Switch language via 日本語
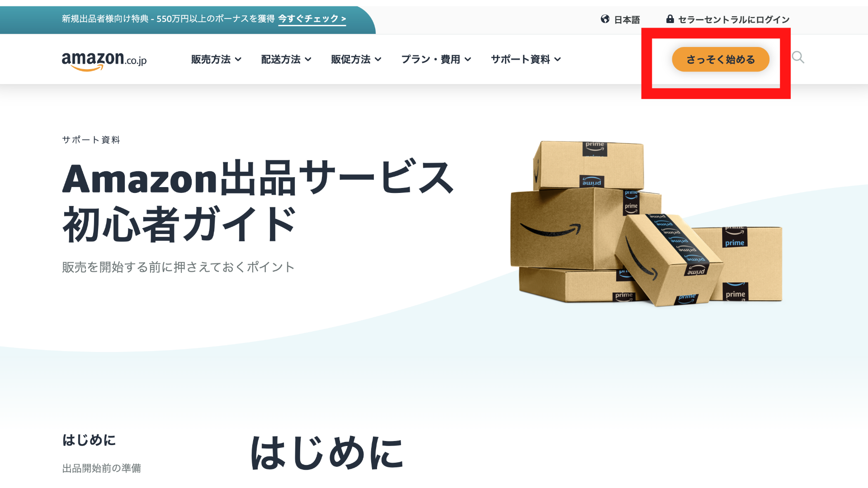The width and height of the screenshot is (868, 488). coord(627,19)
